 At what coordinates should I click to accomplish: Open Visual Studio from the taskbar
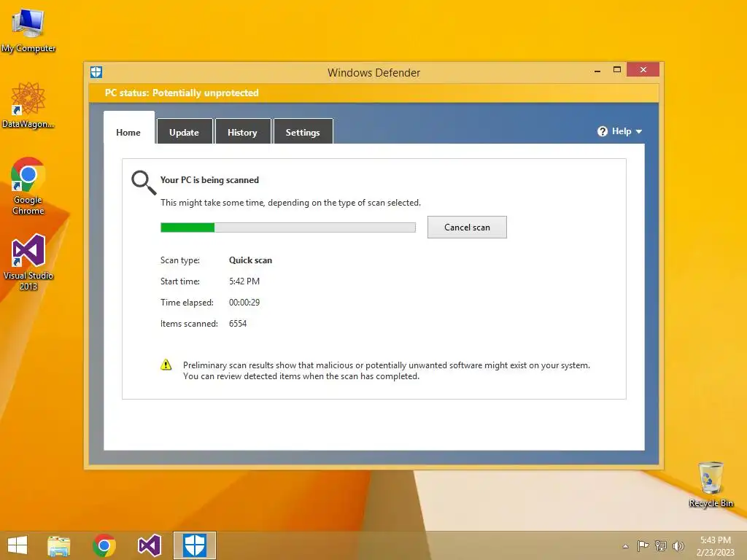[x=149, y=545]
